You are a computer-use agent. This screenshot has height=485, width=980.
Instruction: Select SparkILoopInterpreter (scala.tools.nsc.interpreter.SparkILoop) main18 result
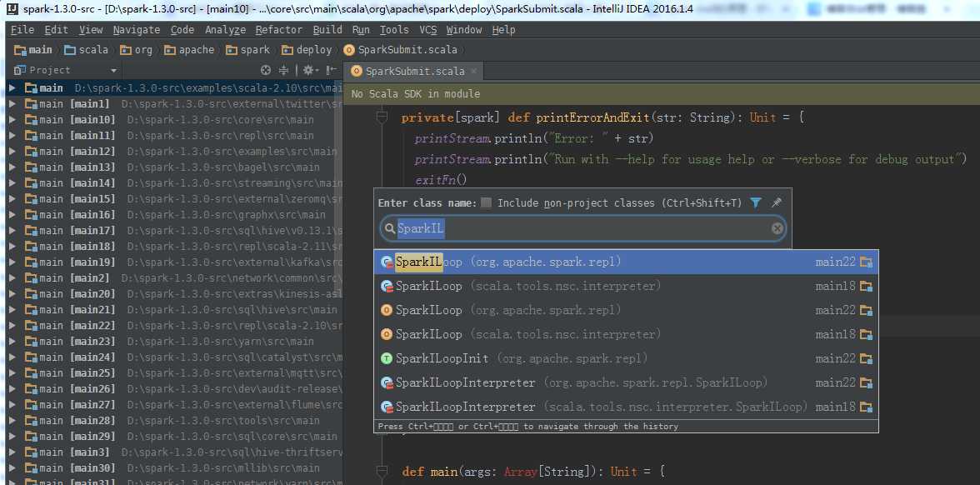tap(627, 407)
